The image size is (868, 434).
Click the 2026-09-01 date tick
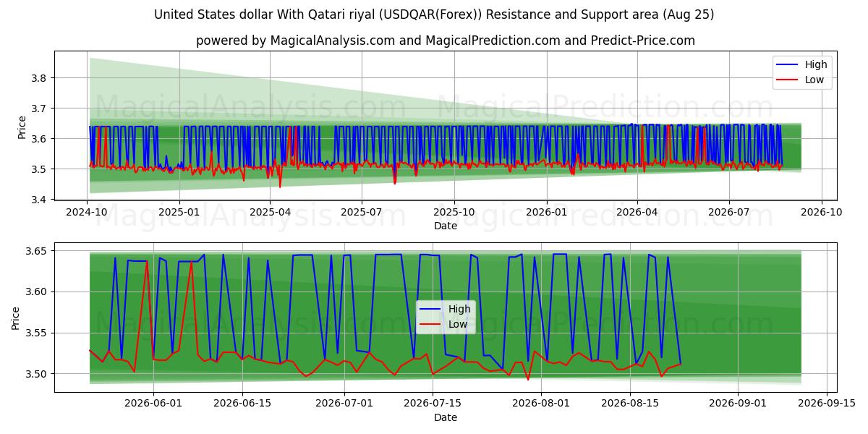point(738,404)
